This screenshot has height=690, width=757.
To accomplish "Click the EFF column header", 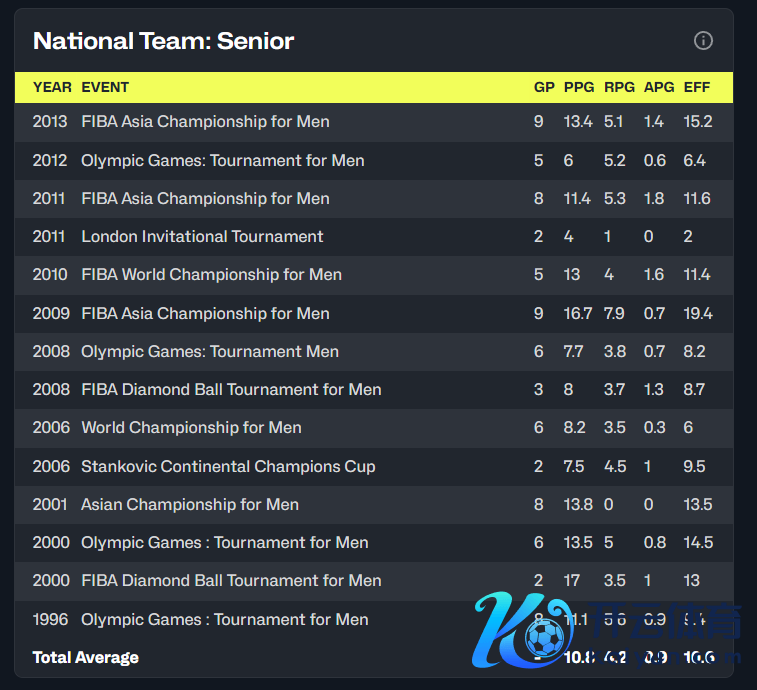I will click(697, 87).
